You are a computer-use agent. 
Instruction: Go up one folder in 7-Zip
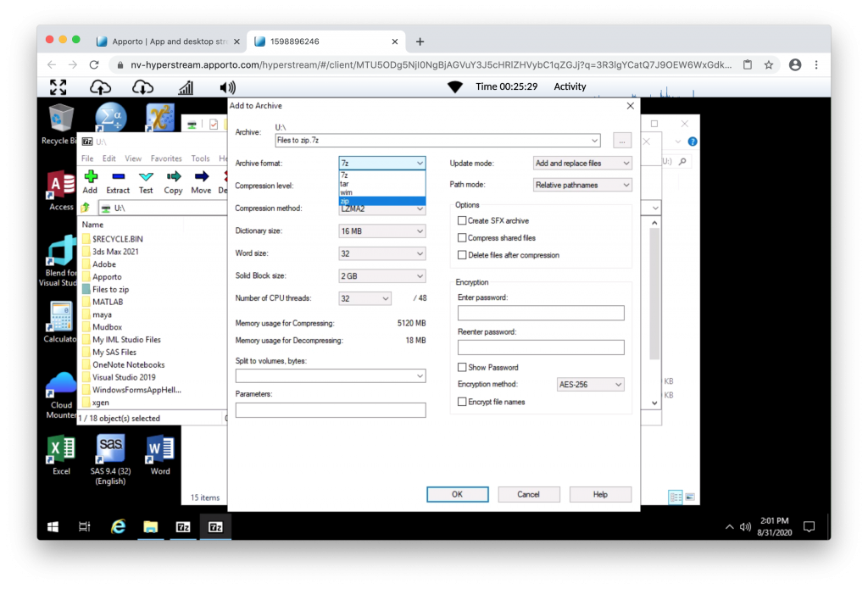[86, 208]
